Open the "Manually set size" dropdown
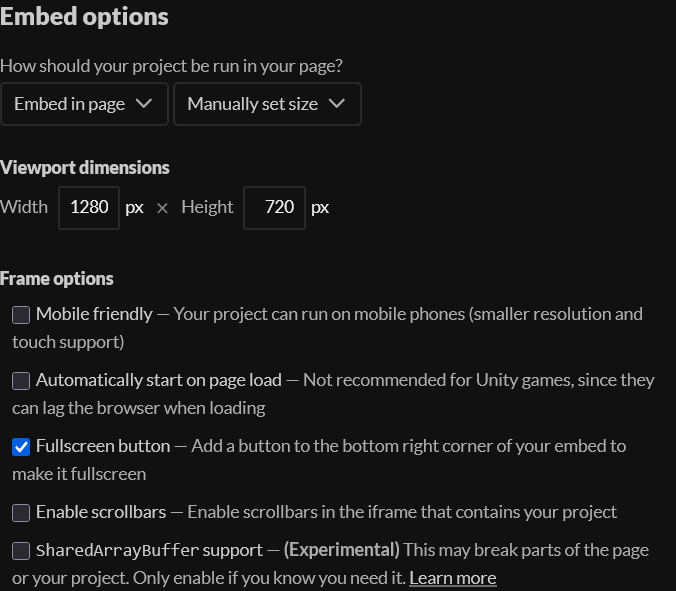Screen dimensions: 676x591 tap(266, 104)
